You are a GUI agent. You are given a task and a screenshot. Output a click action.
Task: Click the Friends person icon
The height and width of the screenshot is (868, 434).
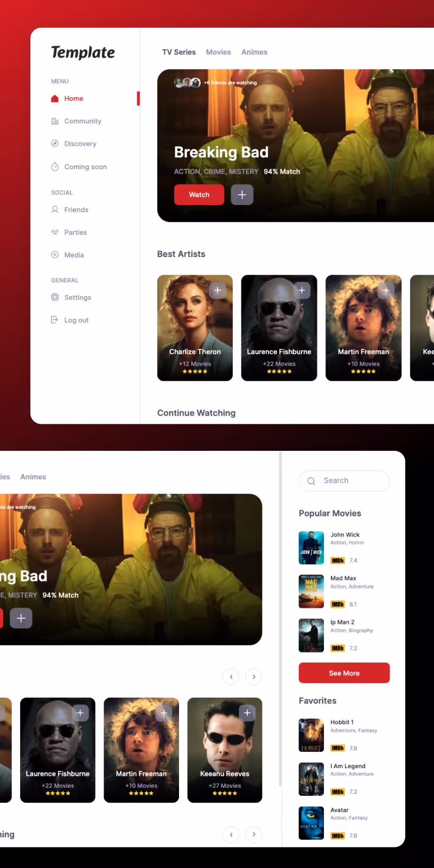[x=55, y=209]
